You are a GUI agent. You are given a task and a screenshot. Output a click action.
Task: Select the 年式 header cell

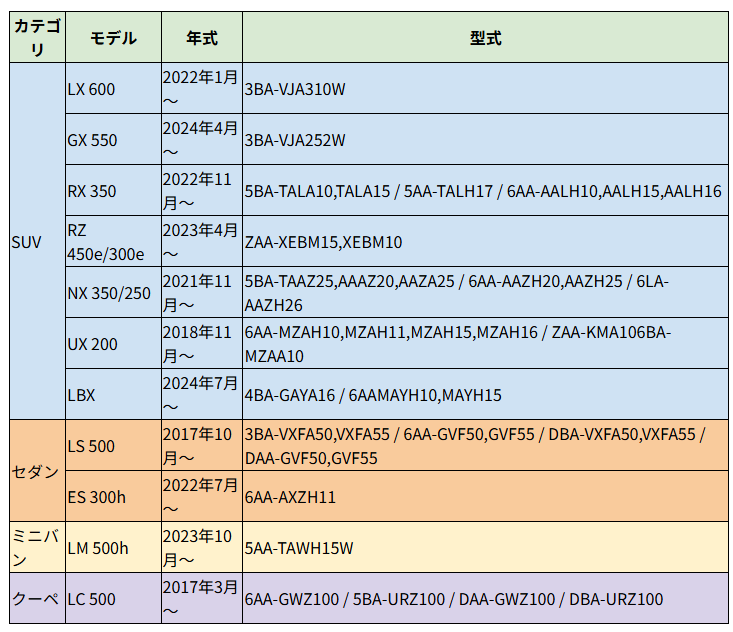[x=202, y=37]
